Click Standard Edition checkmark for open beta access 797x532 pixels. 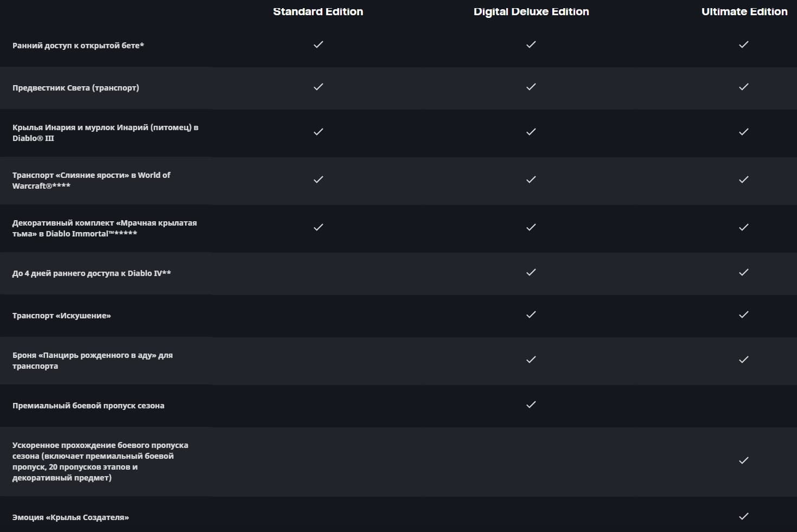318,44
